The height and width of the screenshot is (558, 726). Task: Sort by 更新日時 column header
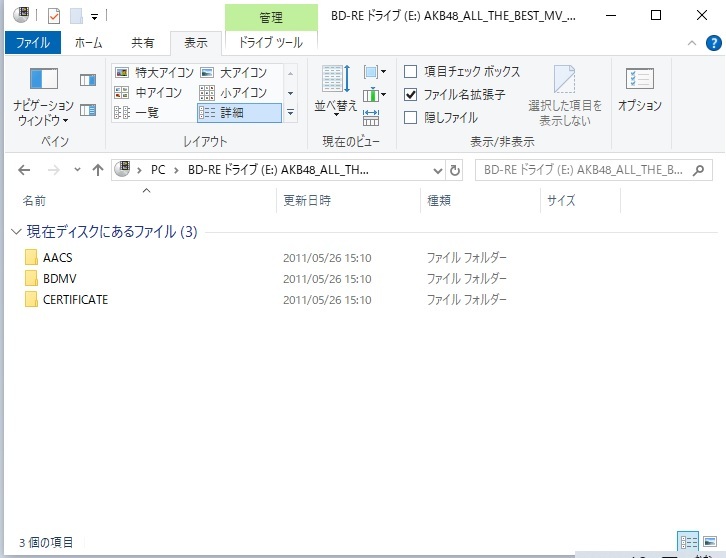pyautogui.click(x=348, y=201)
